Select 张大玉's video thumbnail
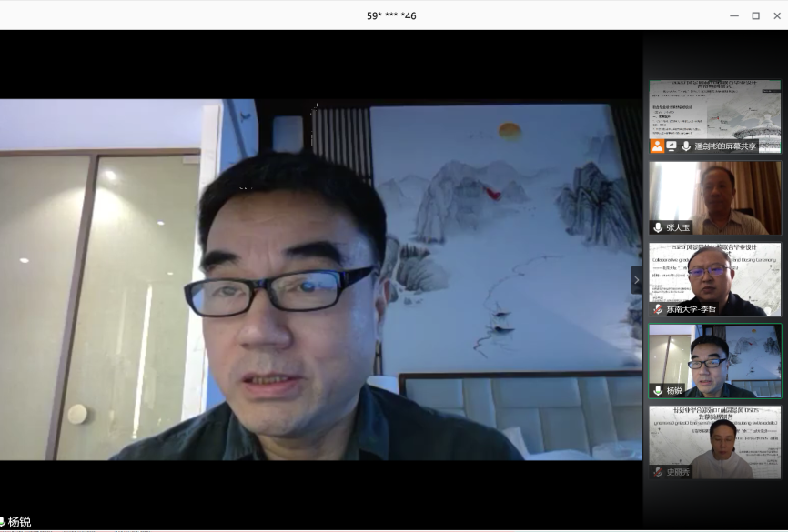 pyautogui.click(x=714, y=196)
